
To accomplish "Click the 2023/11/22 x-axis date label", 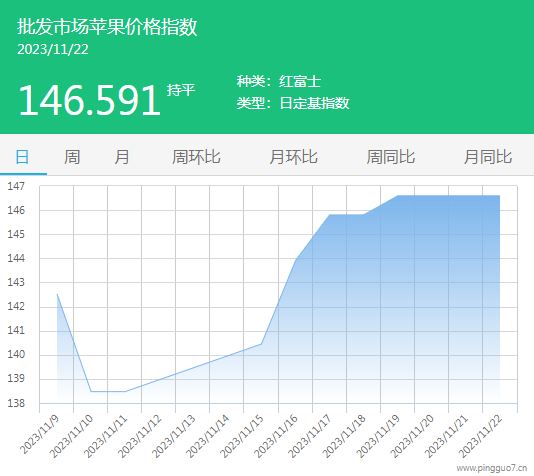I will 480,436.
